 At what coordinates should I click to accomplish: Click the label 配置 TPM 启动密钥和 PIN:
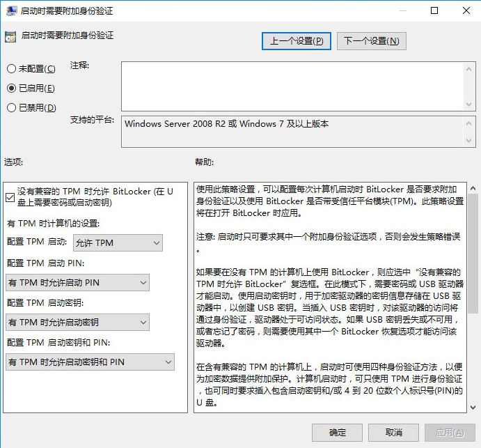pyautogui.click(x=58, y=342)
